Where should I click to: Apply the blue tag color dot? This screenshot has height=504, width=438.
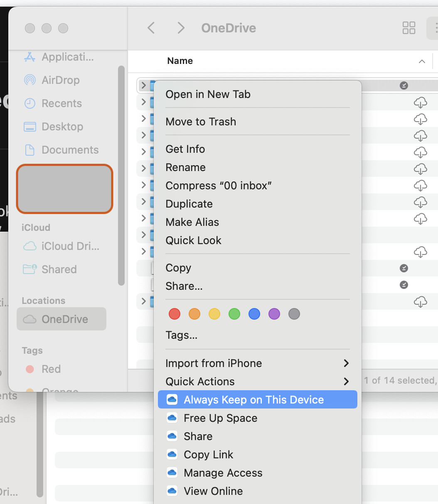(x=254, y=314)
